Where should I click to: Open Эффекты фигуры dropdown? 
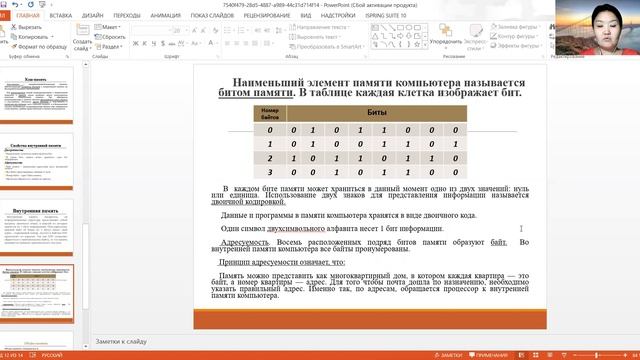[x=516, y=46]
